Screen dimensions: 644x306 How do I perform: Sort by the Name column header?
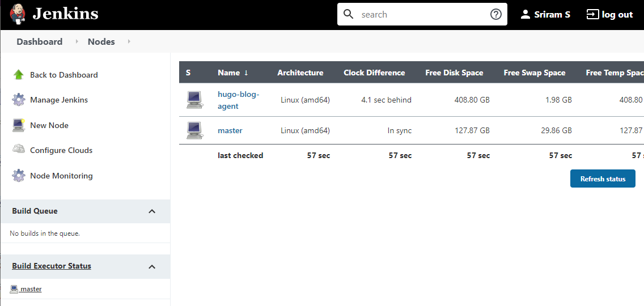(x=233, y=73)
